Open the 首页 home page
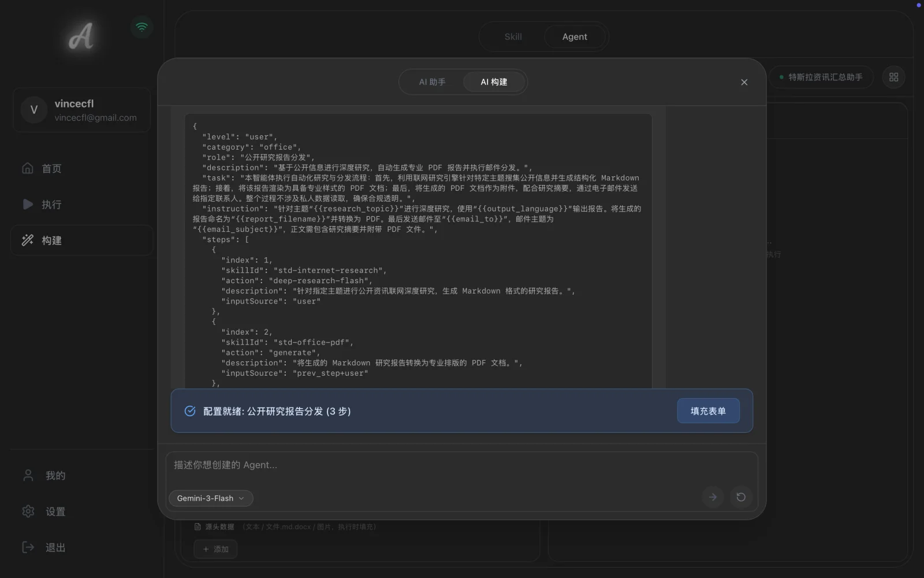 coord(81,168)
